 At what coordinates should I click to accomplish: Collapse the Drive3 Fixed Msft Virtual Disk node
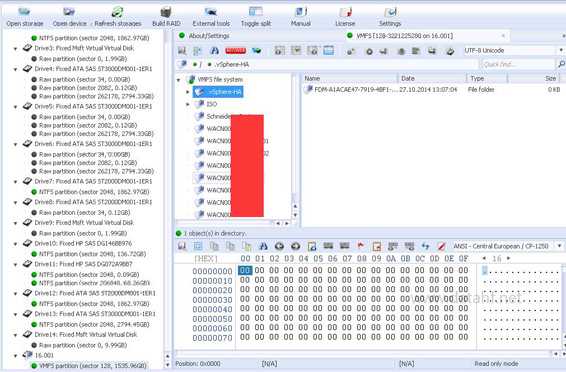point(15,48)
